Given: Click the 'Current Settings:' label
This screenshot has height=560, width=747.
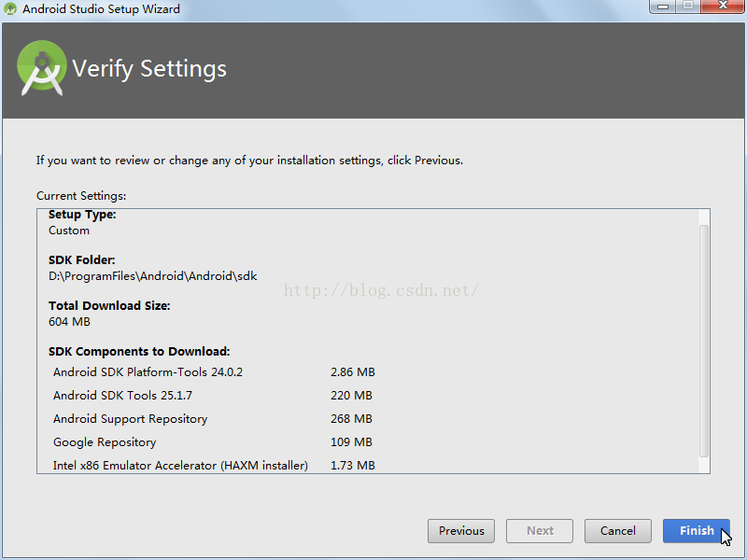Looking at the screenshot, I should tap(81, 196).
